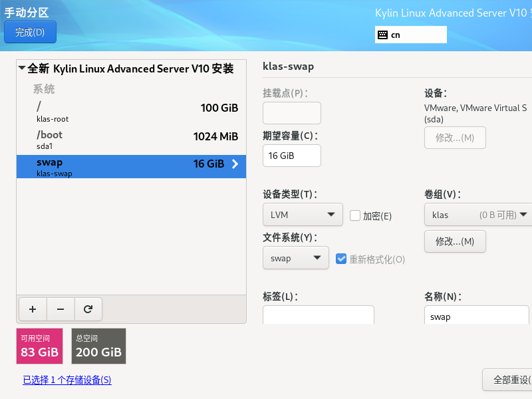
Task: Click the name (名称) input field
Action: [477, 317]
